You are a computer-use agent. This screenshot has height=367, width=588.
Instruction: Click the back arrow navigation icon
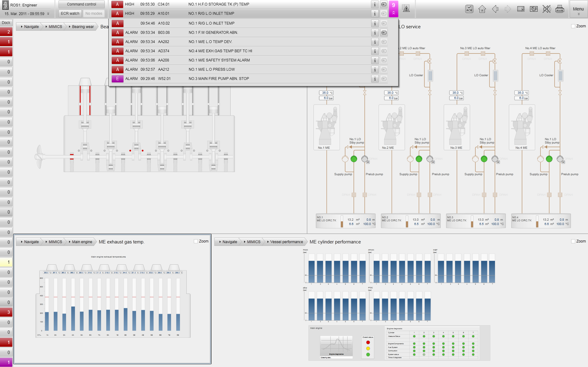[x=495, y=9]
